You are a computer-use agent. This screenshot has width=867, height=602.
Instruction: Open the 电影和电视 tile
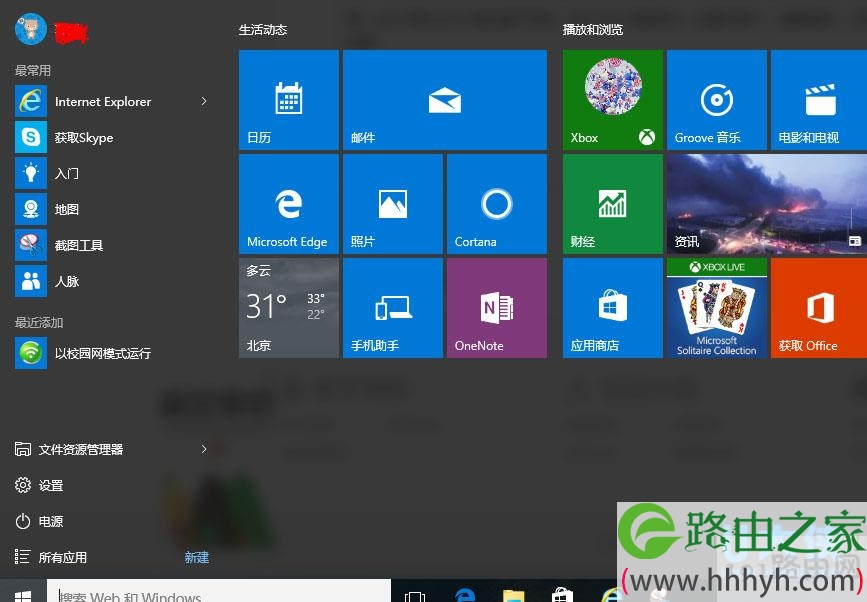click(x=819, y=100)
